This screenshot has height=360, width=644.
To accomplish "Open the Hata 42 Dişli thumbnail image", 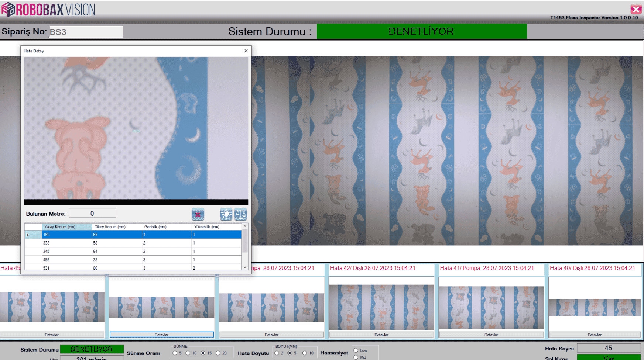I will pos(381,307).
